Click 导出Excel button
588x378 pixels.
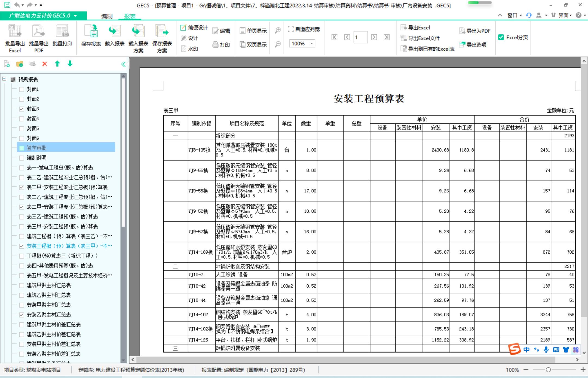tap(415, 28)
